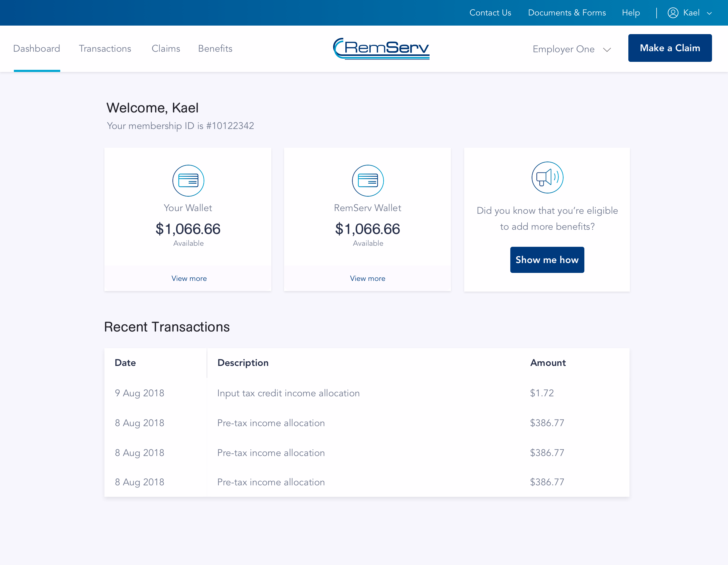Viewport: 728px width, 565px height.
Task: Click the Employer One chevron arrow
Action: point(607,50)
